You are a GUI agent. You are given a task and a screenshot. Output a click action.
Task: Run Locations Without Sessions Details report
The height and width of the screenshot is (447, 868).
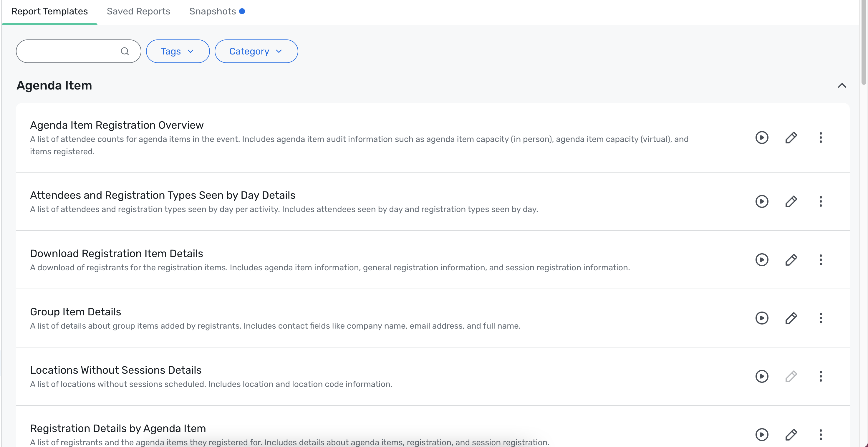(761, 376)
